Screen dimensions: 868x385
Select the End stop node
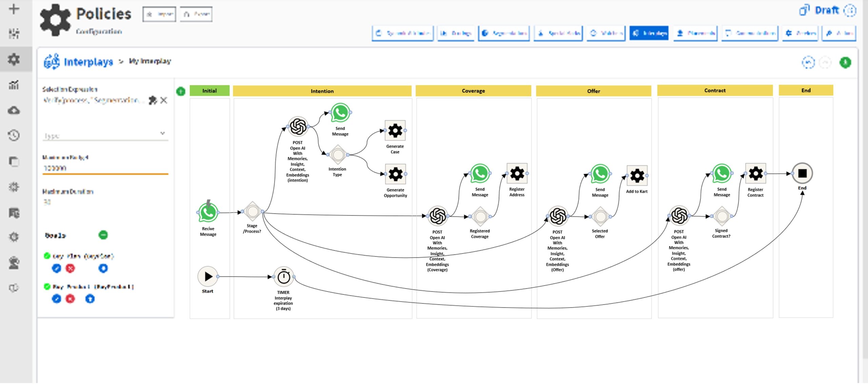coord(802,174)
